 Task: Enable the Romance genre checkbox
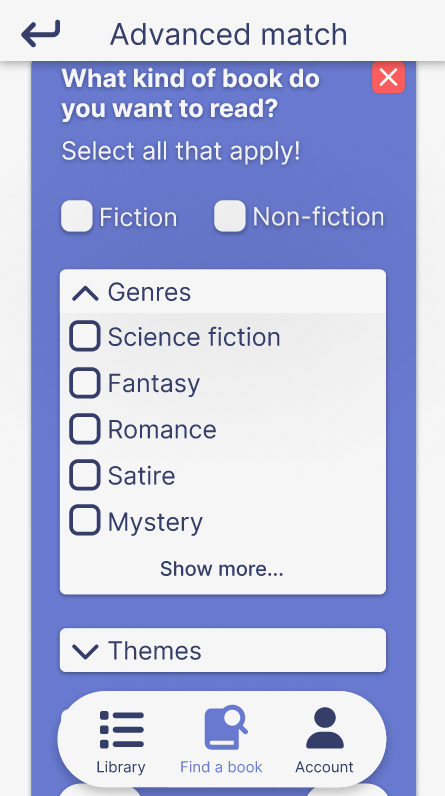tap(84, 429)
